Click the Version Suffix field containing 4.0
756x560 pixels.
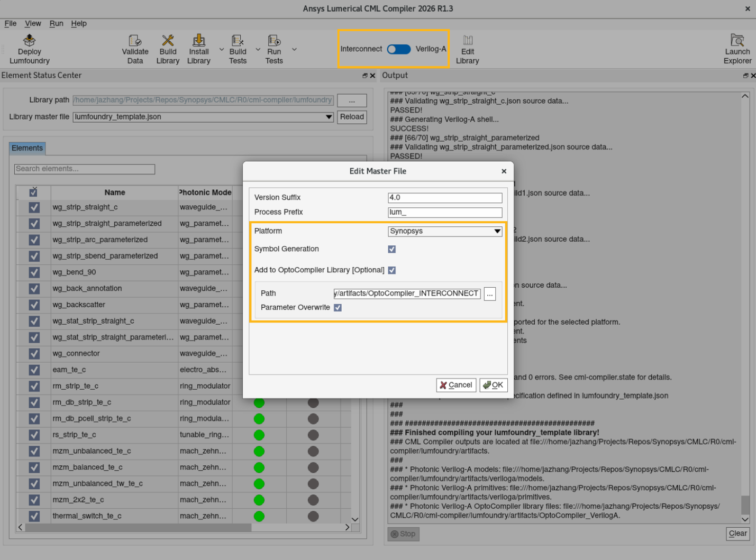[x=445, y=197]
